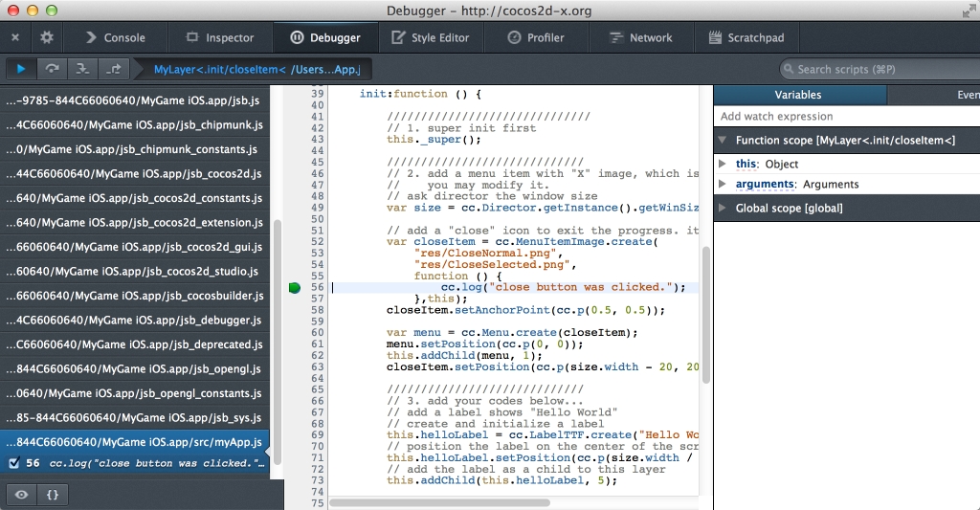Click the code editor horizontal scrollbar
This screenshot has height=510, width=980.
(440, 502)
